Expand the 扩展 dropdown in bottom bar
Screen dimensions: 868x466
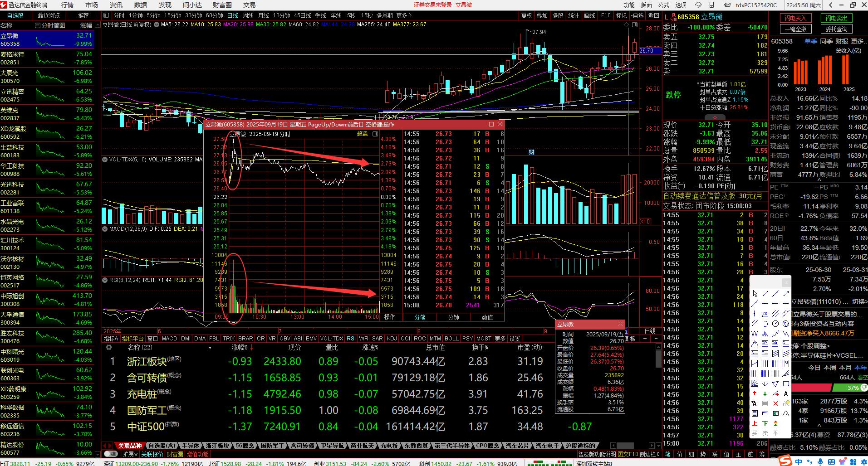coord(130,454)
